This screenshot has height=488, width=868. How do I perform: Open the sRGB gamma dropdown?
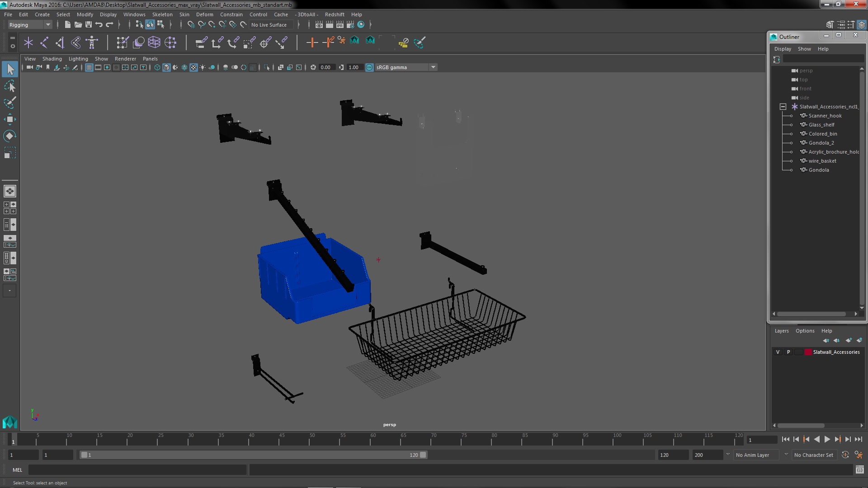click(x=406, y=67)
